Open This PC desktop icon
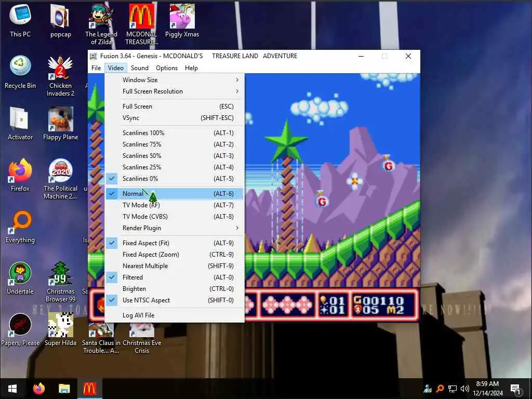The width and height of the screenshot is (532, 399). pos(20,20)
